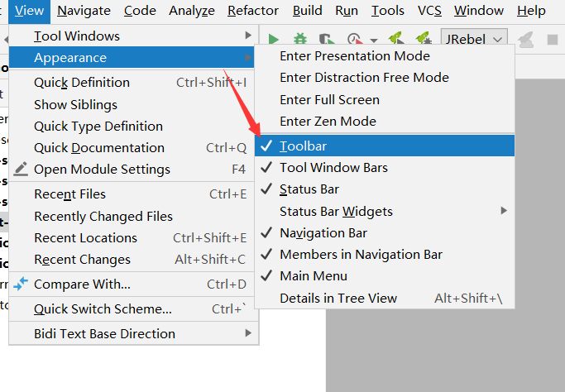Click the grey Stop square icon
The width and height of the screenshot is (565, 392).
[553, 39]
